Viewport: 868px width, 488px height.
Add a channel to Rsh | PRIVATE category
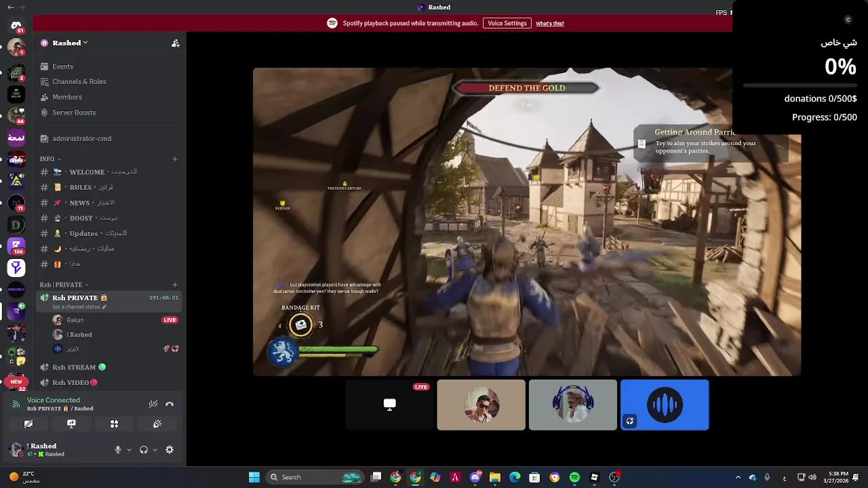click(175, 285)
